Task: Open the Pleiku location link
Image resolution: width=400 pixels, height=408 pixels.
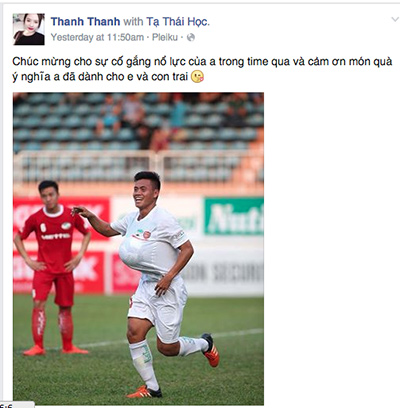Action: (x=165, y=37)
